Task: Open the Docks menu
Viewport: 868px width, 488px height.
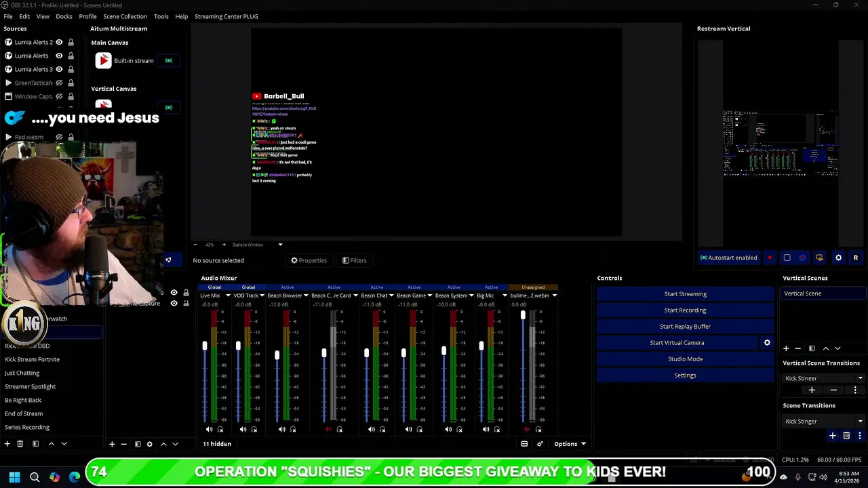Action: (64, 16)
